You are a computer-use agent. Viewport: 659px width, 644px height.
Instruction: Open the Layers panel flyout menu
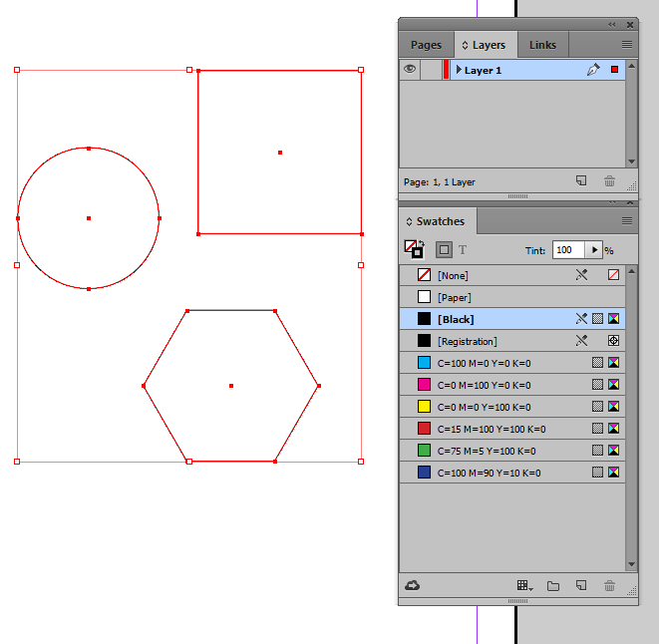click(627, 45)
